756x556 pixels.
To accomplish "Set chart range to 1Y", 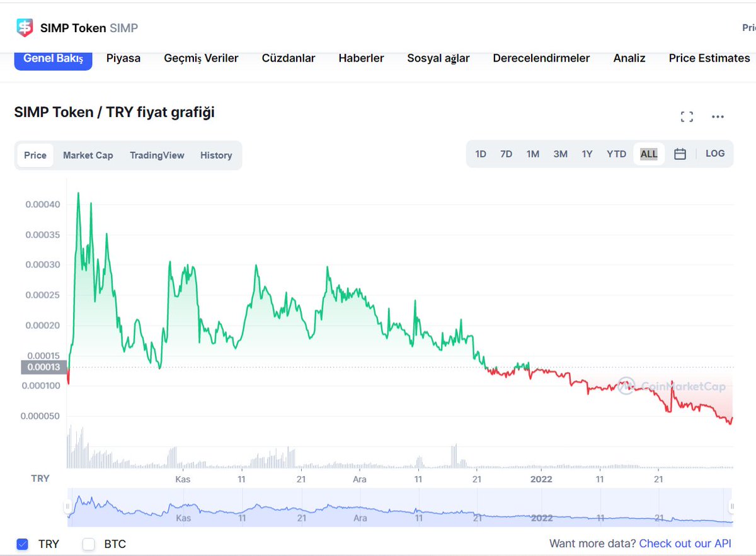I will [x=587, y=154].
